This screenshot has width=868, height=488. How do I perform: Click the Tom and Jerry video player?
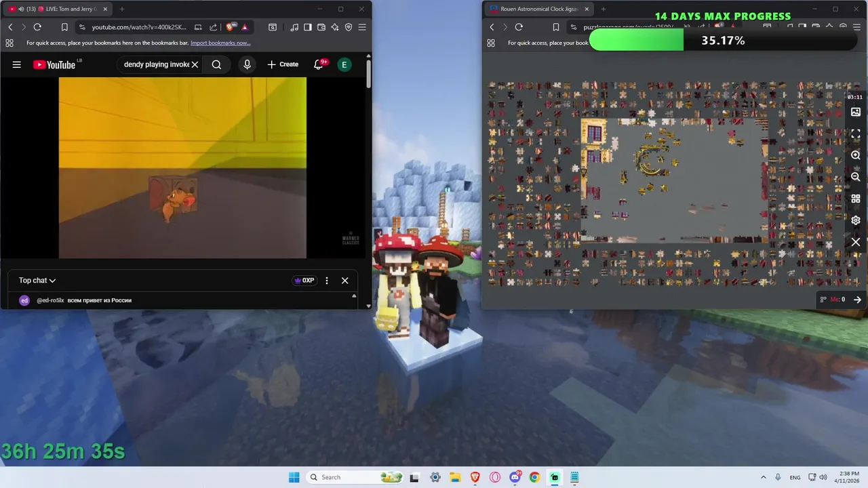click(182, 167)
